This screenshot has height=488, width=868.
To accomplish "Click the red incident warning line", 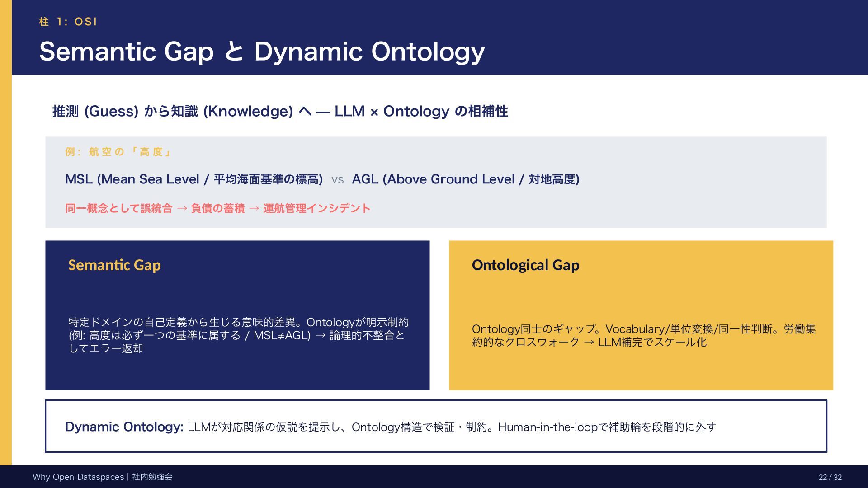I will point(217,208).
